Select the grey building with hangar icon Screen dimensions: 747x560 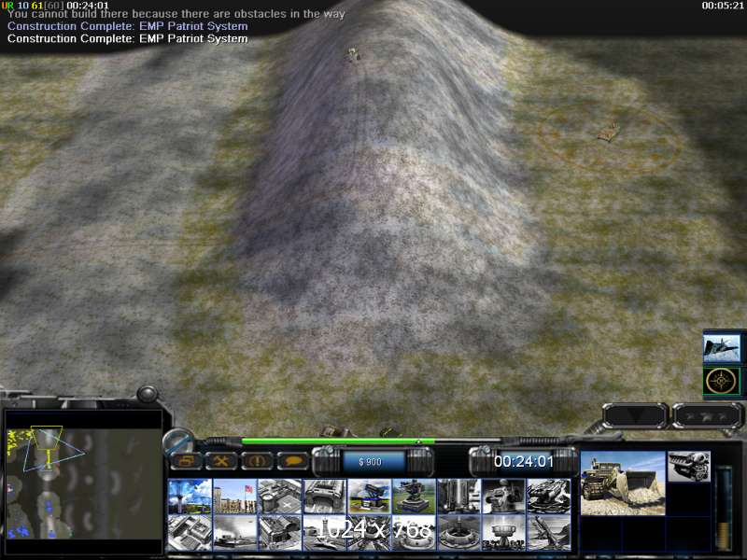point(279,532)
